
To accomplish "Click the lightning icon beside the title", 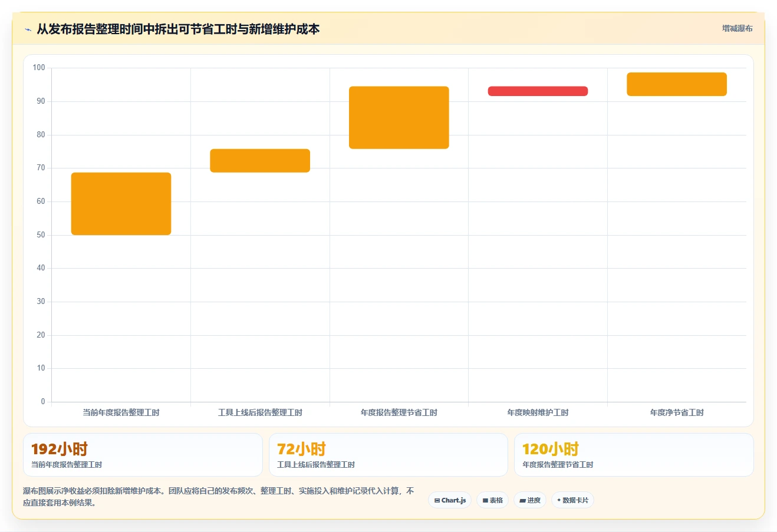I will (x=28, y=29).
